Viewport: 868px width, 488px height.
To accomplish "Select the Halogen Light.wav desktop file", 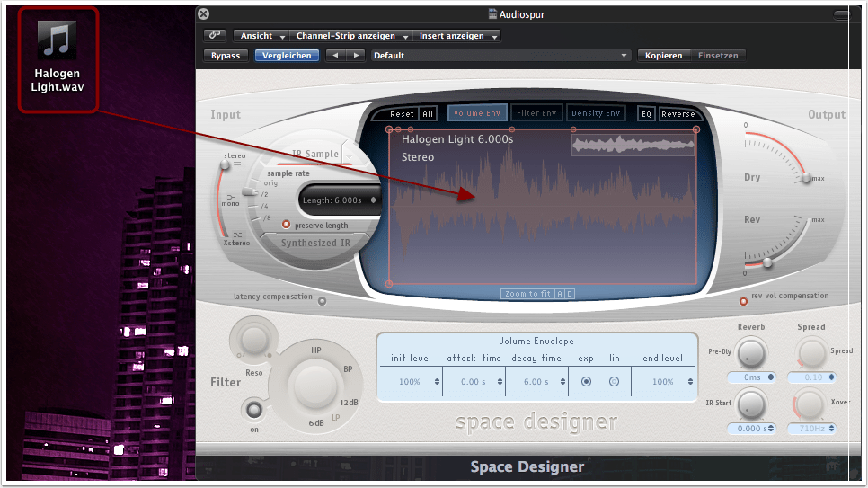I will 58,58.
